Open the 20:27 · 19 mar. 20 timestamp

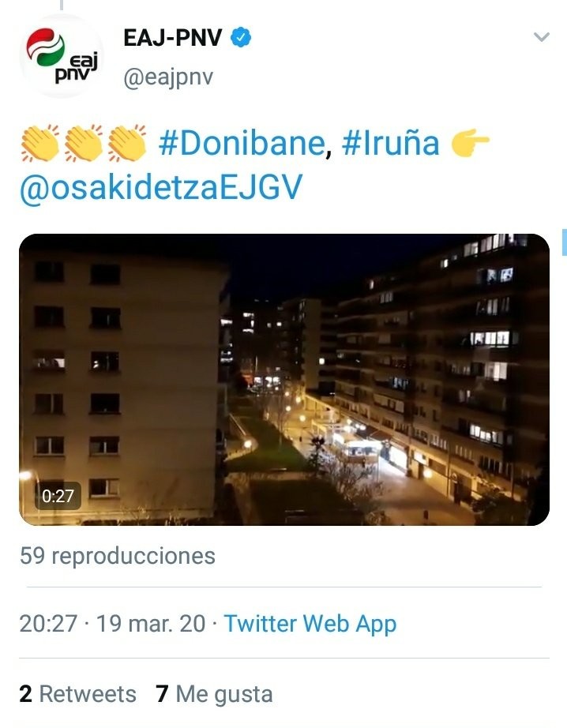coord(112,623)
